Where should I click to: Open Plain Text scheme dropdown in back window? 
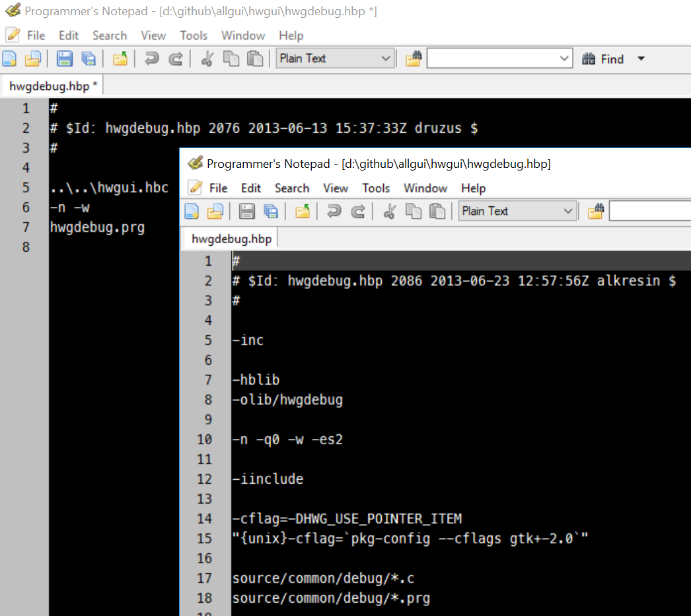[x=386, y=59]
